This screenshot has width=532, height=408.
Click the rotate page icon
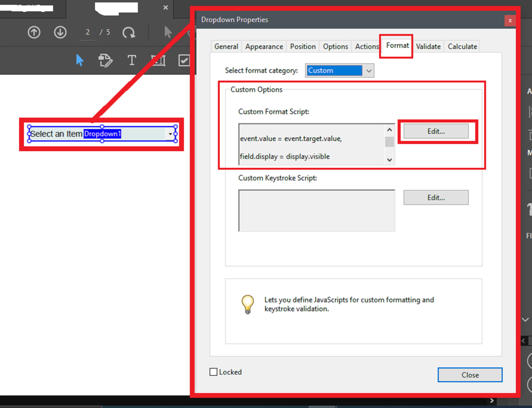click(129, 33)
